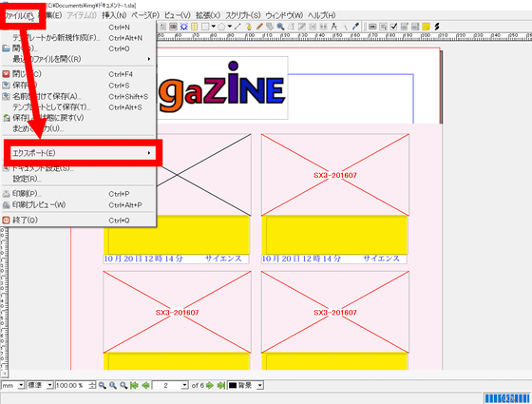532x404 pixels.
Task: Select the PDF check box tool
Action: [x=394, y=27]
